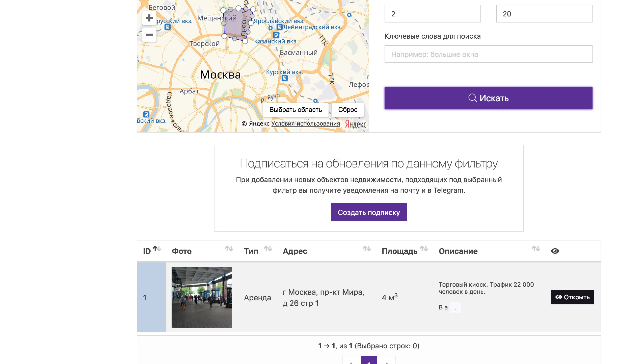Focus the keywords search input field
Image resolution: width=644 pixels, height=364 pixels.
tap(488, 54)
